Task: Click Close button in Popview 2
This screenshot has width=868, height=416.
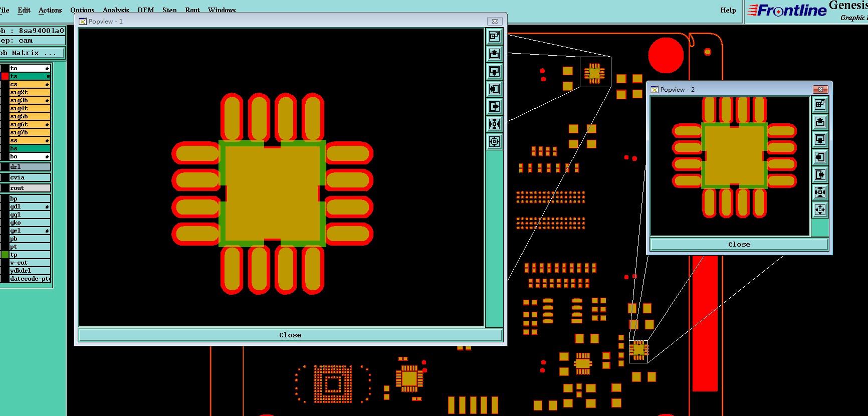Action: pyautogui.click(x=739, y=244)
